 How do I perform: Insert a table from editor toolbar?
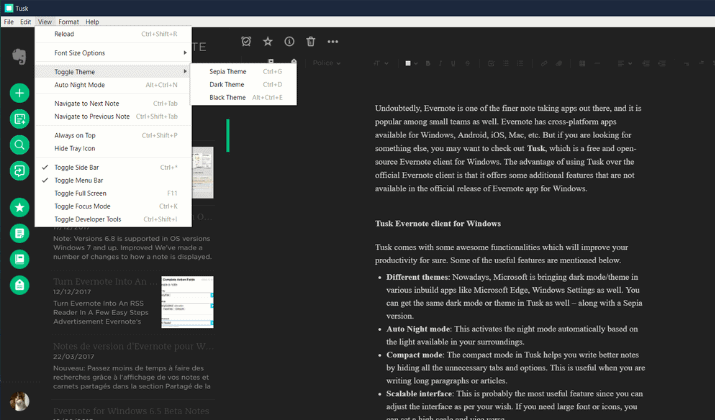582,63
